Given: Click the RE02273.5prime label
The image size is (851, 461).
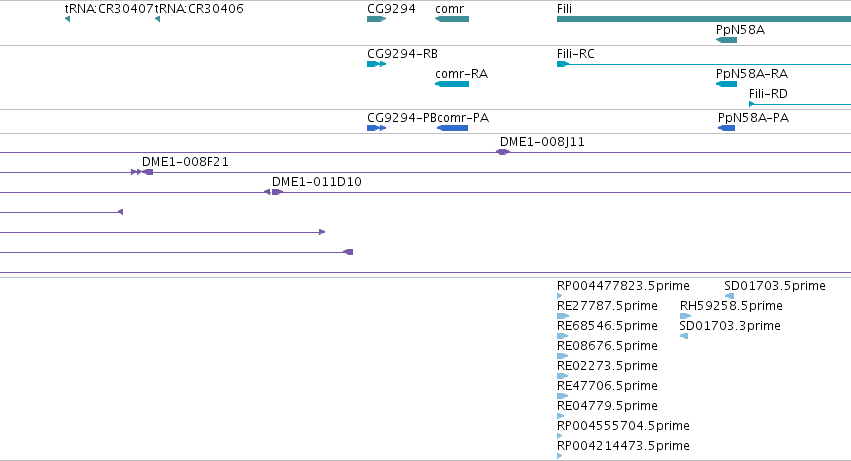Looking at the screenshot, I should point(607,366).
